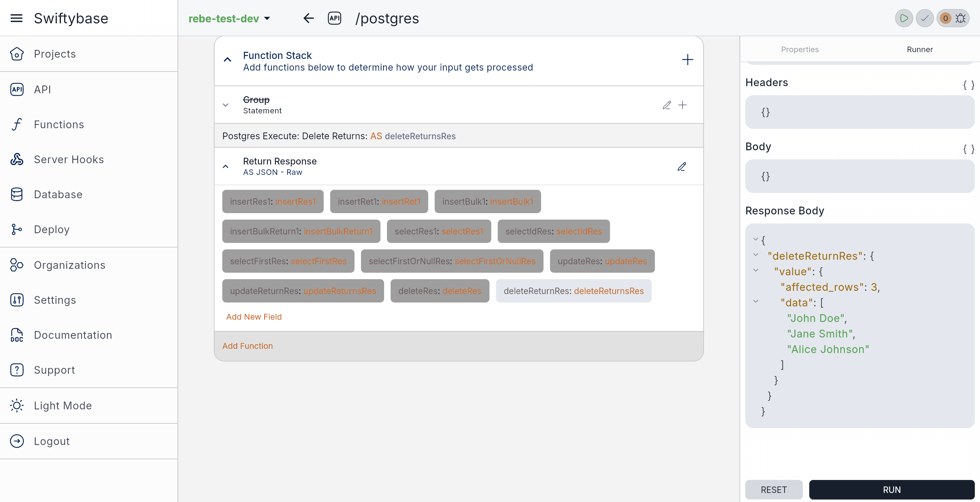Collapse the data array JSON node

[755, 302]
